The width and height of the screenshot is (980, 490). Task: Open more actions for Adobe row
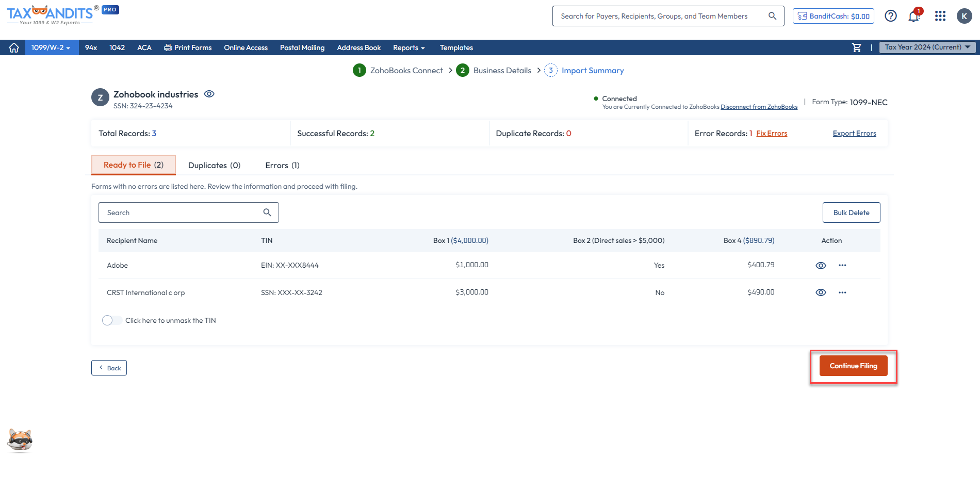(842, 265)
